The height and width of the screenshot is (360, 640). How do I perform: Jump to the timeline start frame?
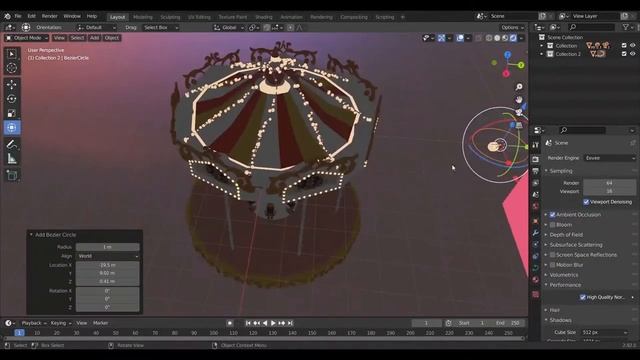248,323
